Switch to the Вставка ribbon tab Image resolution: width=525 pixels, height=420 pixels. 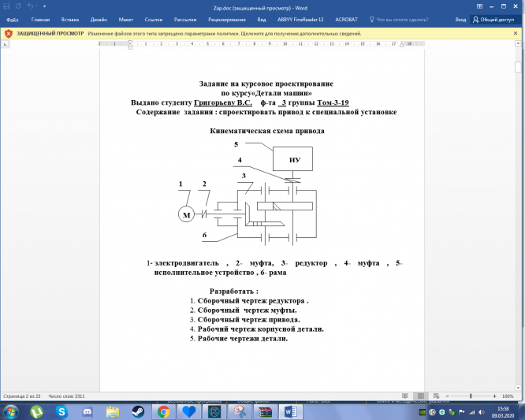pos(70,20)
